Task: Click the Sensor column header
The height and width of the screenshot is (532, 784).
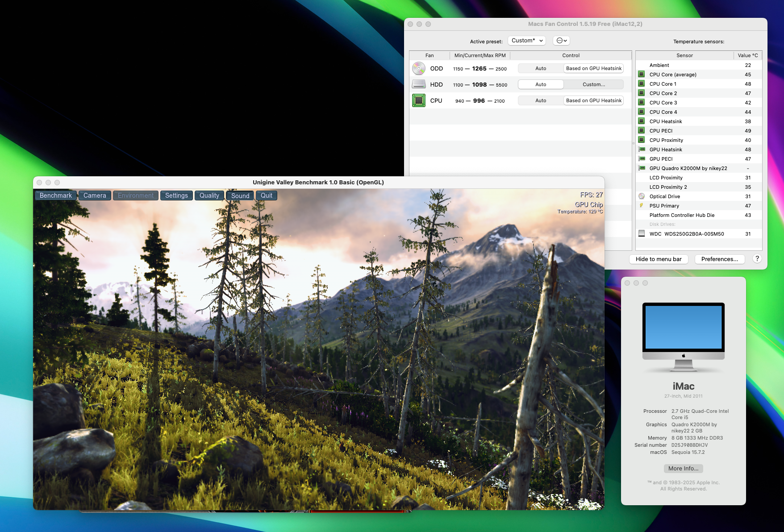Action: click(x=684, y=55)
